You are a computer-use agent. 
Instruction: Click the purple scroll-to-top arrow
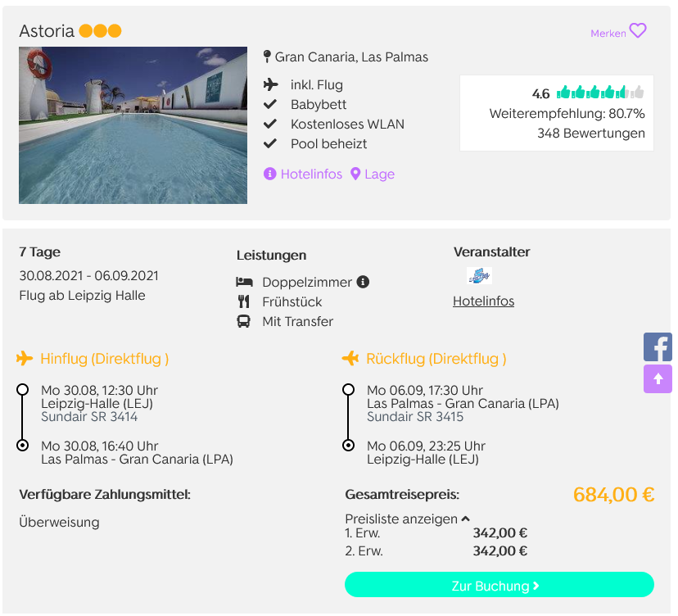point(658,379)
